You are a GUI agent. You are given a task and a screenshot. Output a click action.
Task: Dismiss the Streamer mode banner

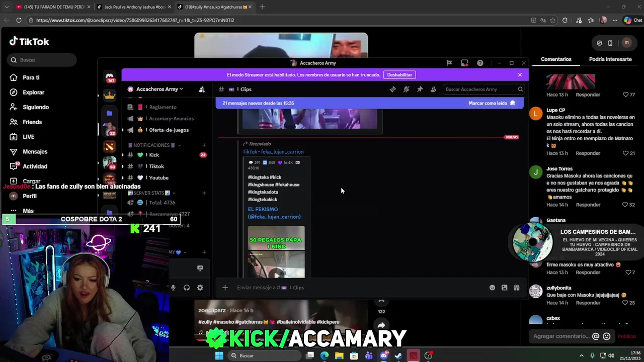[x=520, y=74]
